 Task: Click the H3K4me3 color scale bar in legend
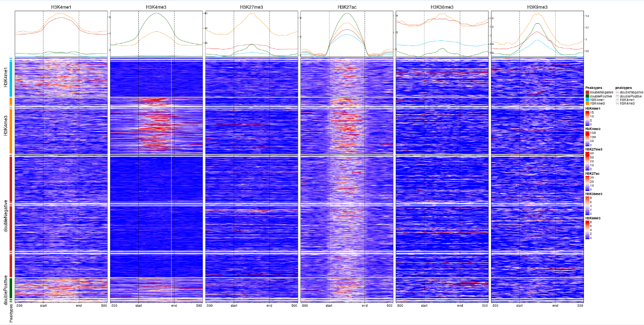coord(587,139)
